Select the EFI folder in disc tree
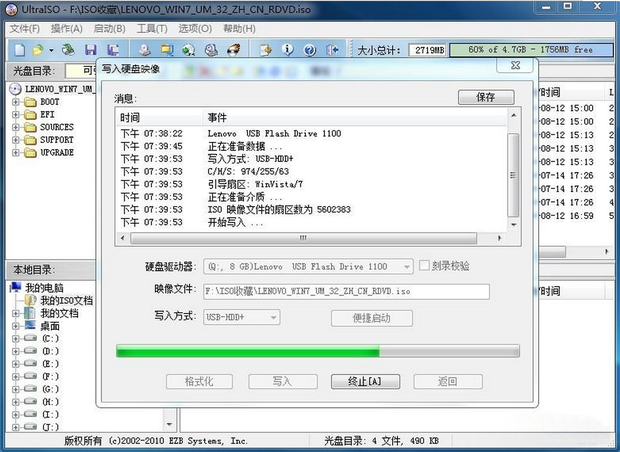The image size is (620, 452). coord(47,115)
